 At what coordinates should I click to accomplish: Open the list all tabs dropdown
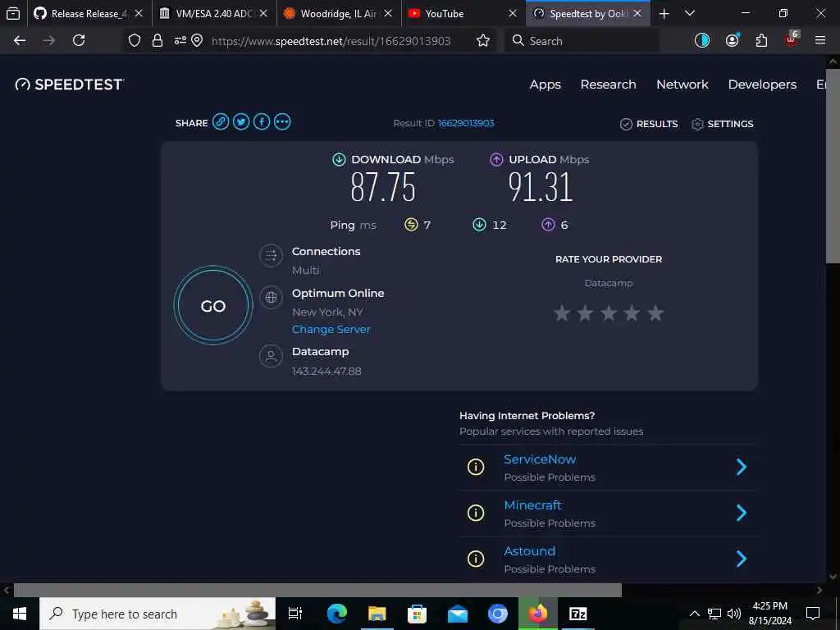[x=690, y=13]
